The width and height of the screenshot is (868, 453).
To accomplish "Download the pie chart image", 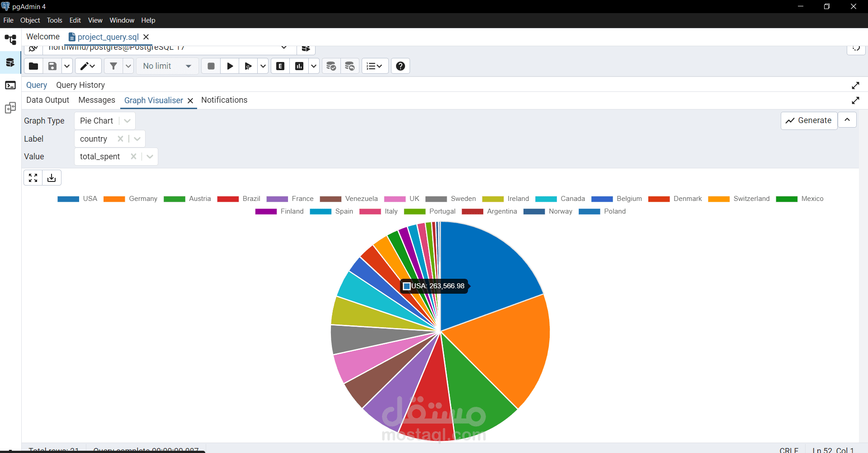I will click(x=52, y=178).
